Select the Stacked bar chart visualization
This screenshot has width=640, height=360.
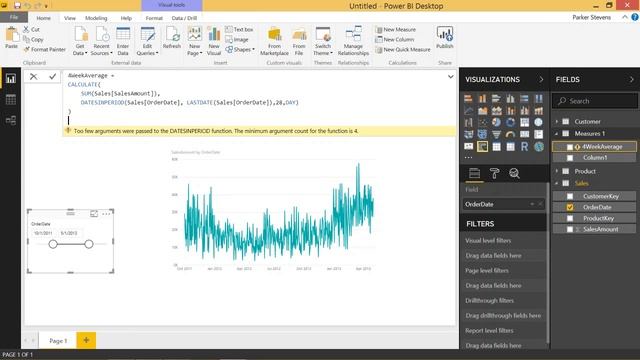click(468, 98)
